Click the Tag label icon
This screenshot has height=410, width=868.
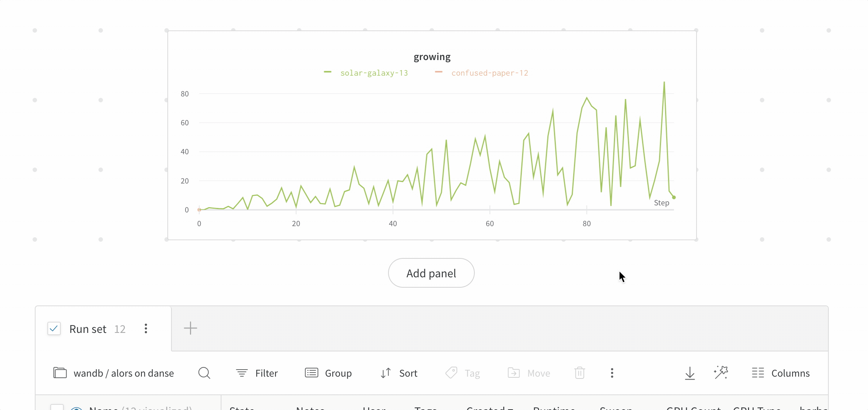(x=451, y=373)
